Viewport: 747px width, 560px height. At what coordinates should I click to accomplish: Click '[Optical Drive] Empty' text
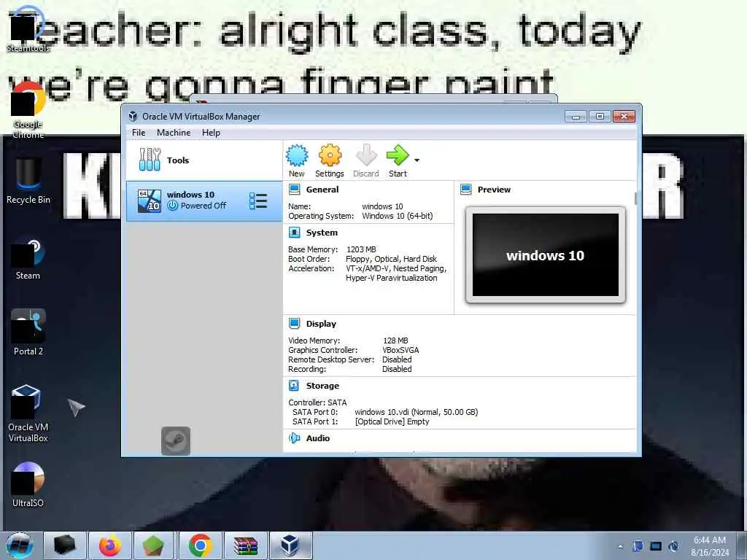(x=392, y=422)
